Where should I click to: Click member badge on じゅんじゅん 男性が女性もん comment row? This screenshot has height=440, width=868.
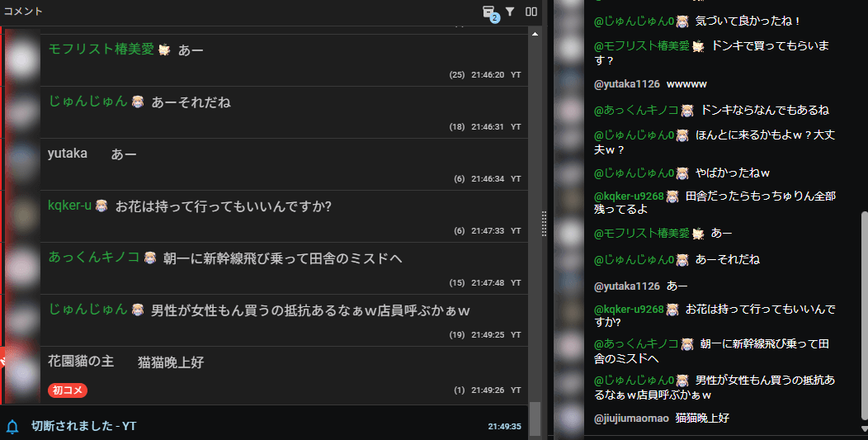138,310
